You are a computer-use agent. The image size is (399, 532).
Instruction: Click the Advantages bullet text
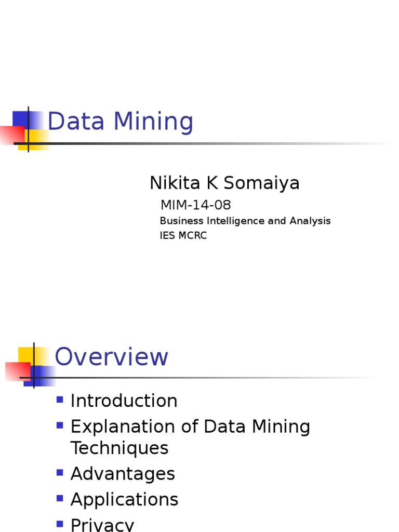[x=123, y=474]
